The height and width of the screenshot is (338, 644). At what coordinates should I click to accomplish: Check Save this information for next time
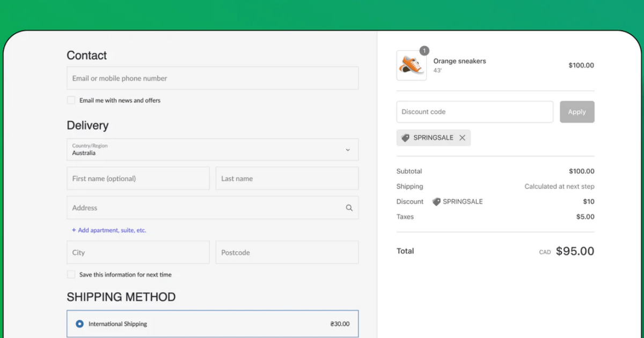(71, 275)
